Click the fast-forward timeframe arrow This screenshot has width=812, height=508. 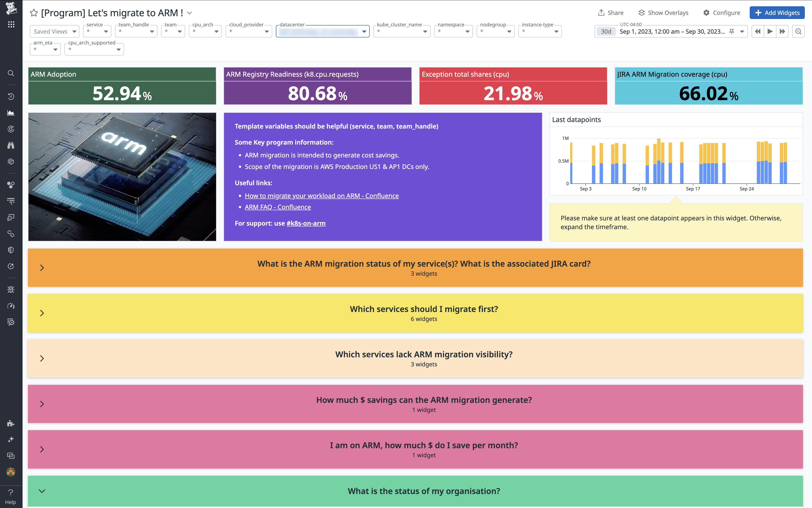pos(782,31)
